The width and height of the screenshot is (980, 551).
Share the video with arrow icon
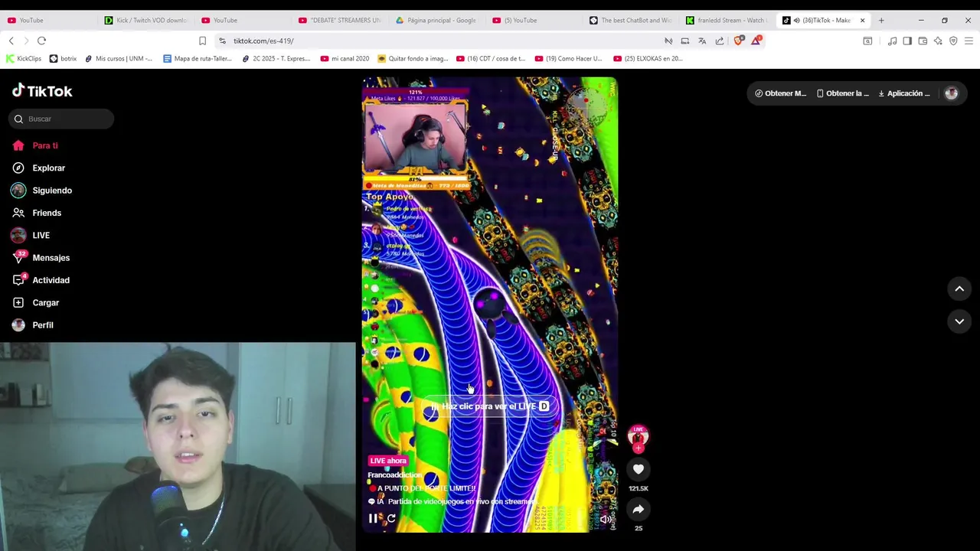(x=639, y=510)
